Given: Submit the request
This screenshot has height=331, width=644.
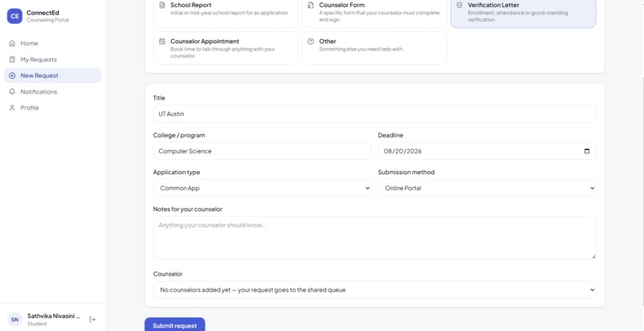Looking at the screenshot, I should click(174, 325).
